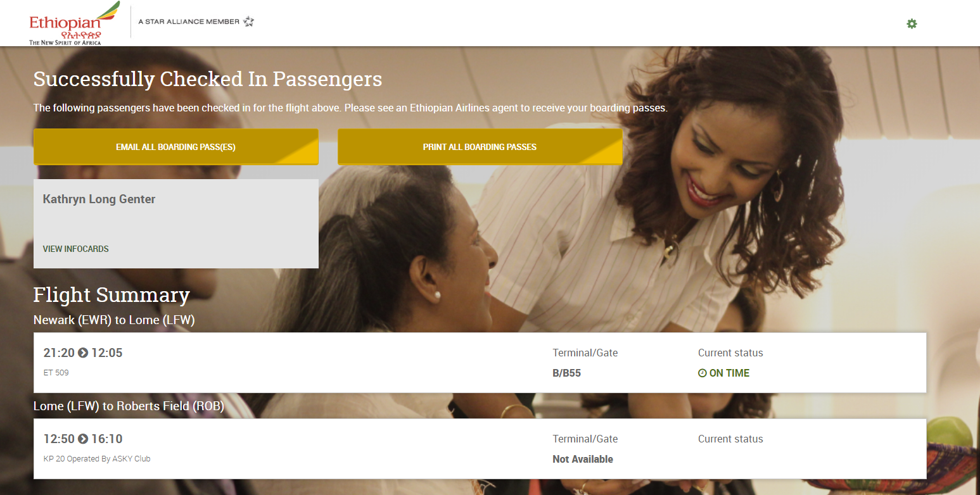
Task: Click the arrow icon between 12:50 and 16:10
Action: [83, 439]
